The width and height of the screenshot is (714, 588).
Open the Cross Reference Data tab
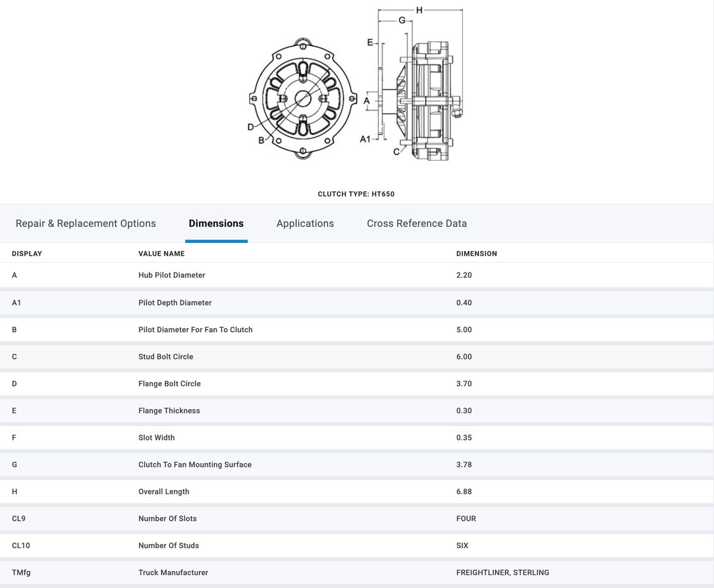[x=416, y=223]
